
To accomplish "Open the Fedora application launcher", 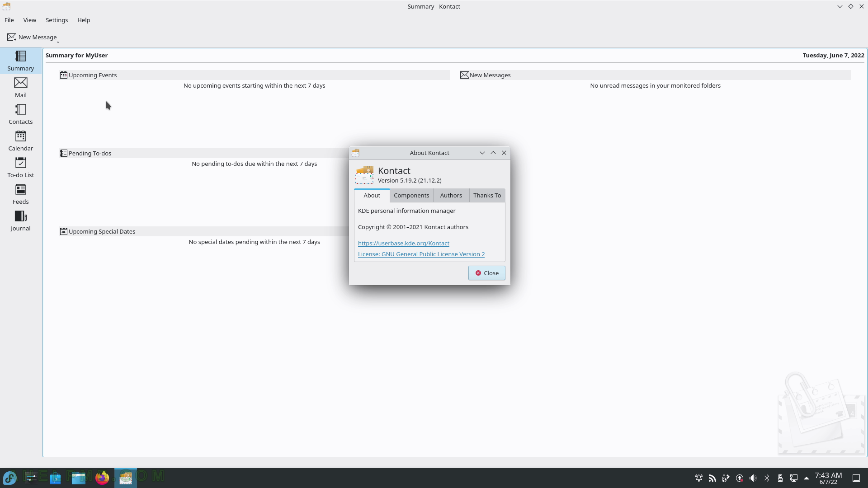I will point(10,478).
